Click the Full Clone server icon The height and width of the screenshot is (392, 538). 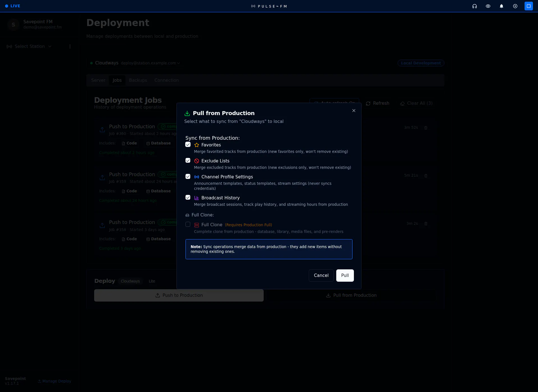pos(196,225)
